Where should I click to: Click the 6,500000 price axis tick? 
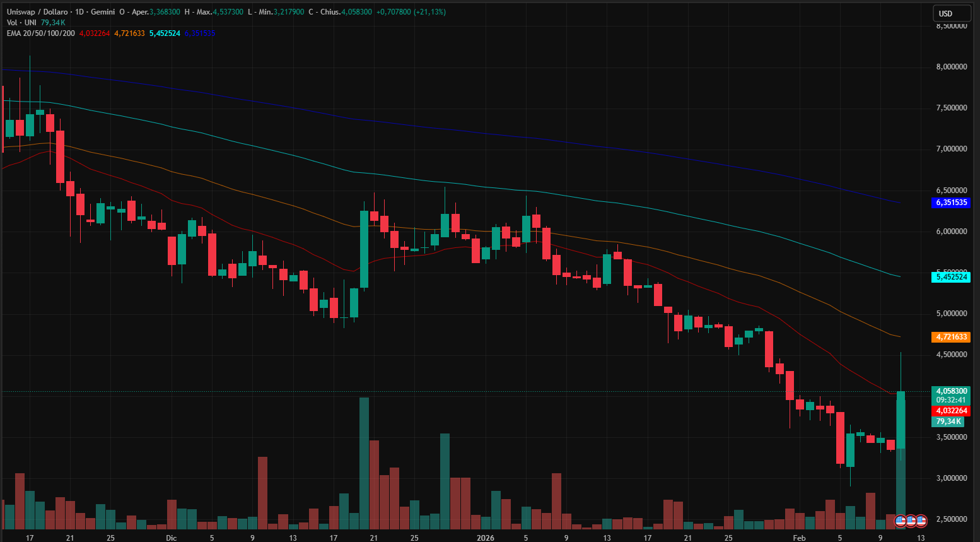[x=951, y=191]
